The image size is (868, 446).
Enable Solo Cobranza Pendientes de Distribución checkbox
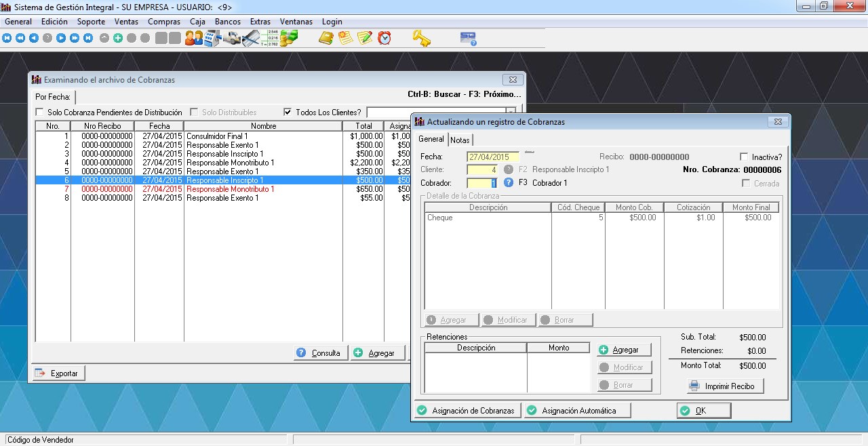pyautogui.click(x=39, y=113)
